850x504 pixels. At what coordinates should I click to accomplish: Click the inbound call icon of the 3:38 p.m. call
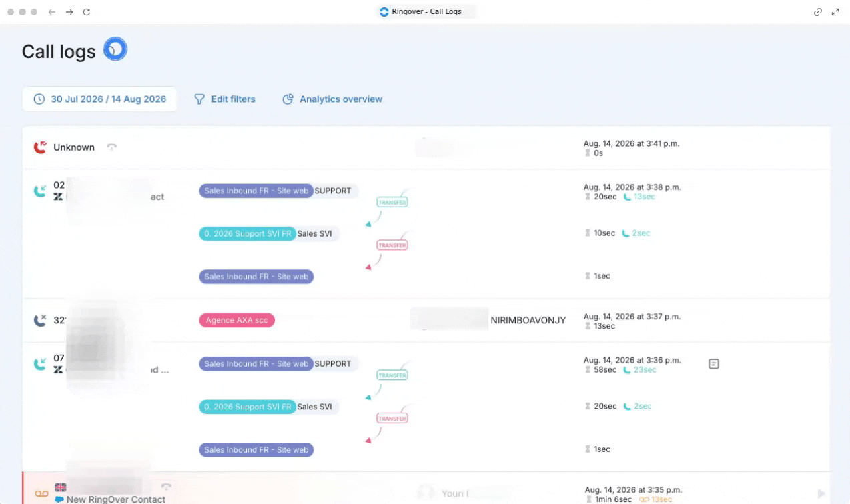coord(40,191)
